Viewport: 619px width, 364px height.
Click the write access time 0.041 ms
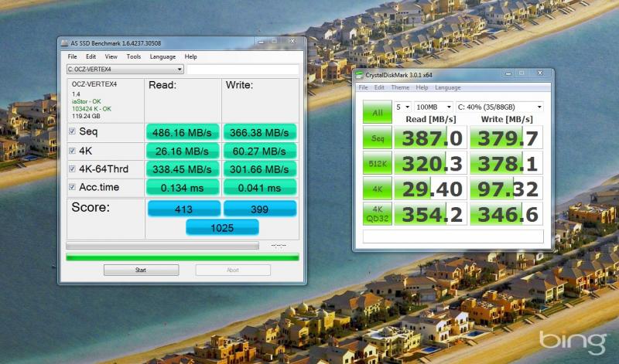pos(259,188)
